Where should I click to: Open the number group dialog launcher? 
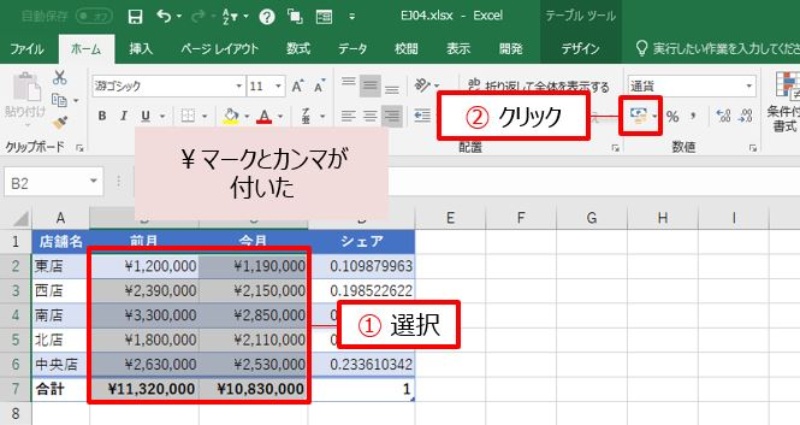click(753, 148)
